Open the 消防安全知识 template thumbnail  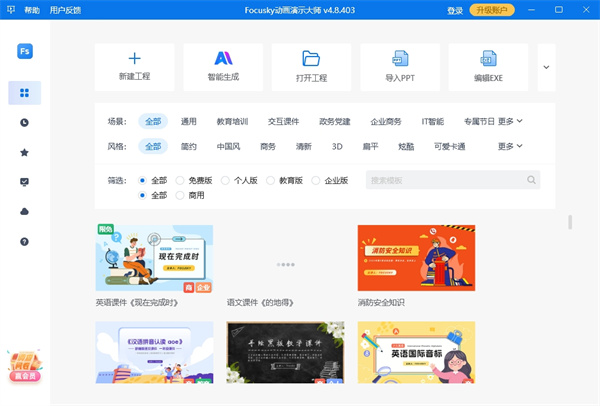pos(416,258)
